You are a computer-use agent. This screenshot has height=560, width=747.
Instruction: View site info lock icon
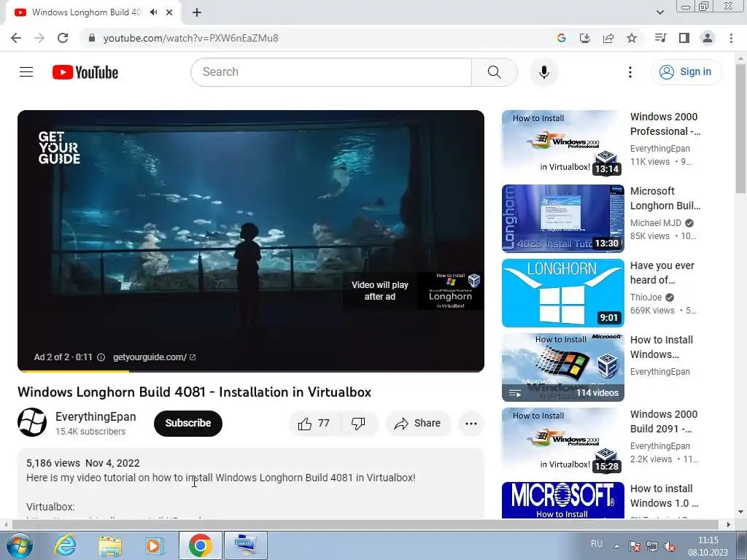tap(93, 38)
